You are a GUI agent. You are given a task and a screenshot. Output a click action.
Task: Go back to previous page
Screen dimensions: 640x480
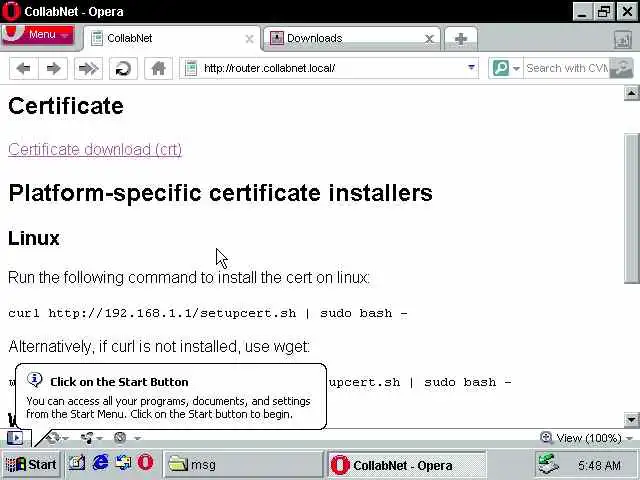tap(24, 68)
